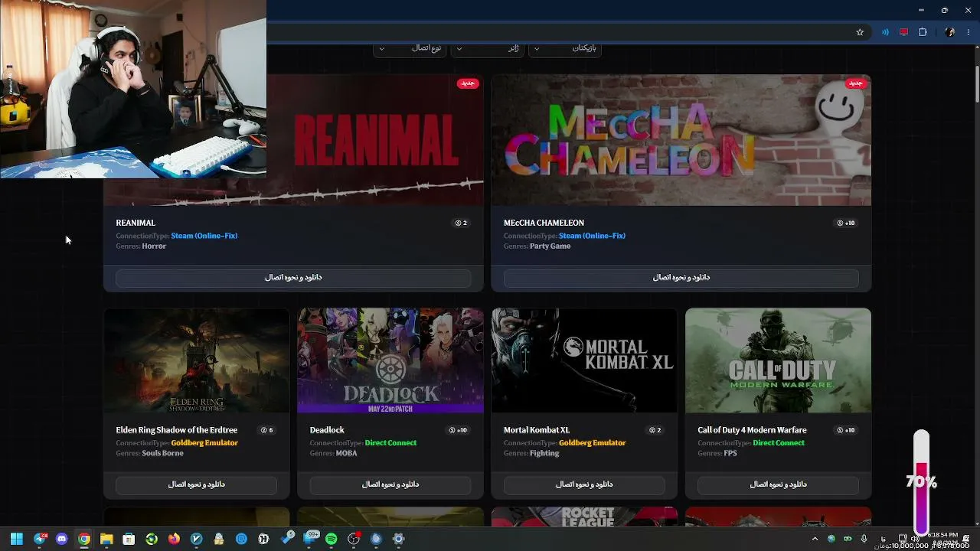Switch to Chrome in the taskbar
The width and height of the screenshot is (980, 551).
pyautogui.click(x=84, y=539)
